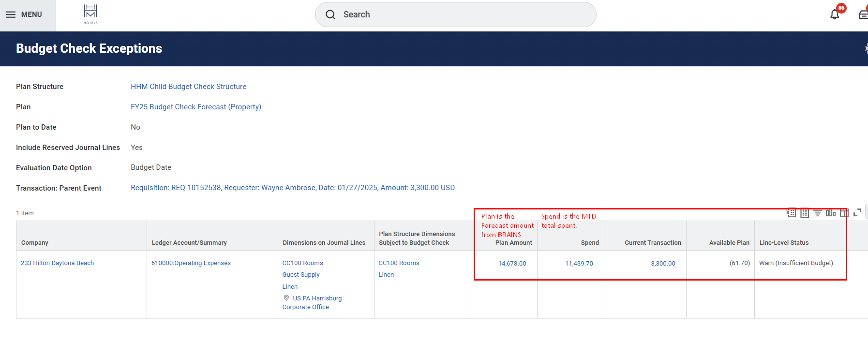This screenshot has width=868, height=342.
Task: Focus the Search field
Action: (x=455, y=15)
